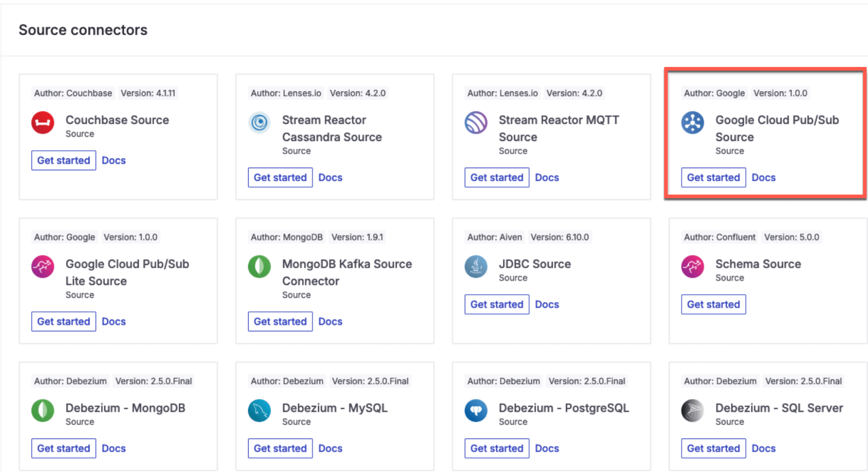Click the Google Cloud Pub/Sub Lite Source icon
Image resolution: width=868 pixels, height=473 pixels.
(43, 267)
